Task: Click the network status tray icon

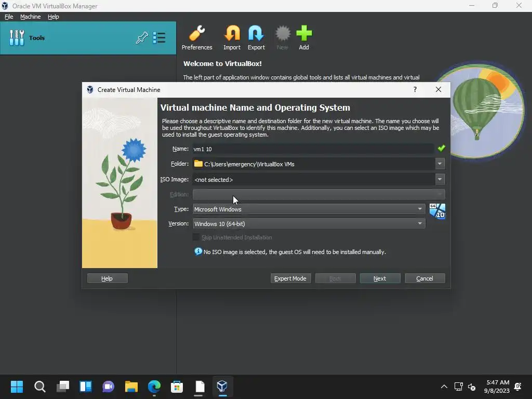Action: [458, 387]
